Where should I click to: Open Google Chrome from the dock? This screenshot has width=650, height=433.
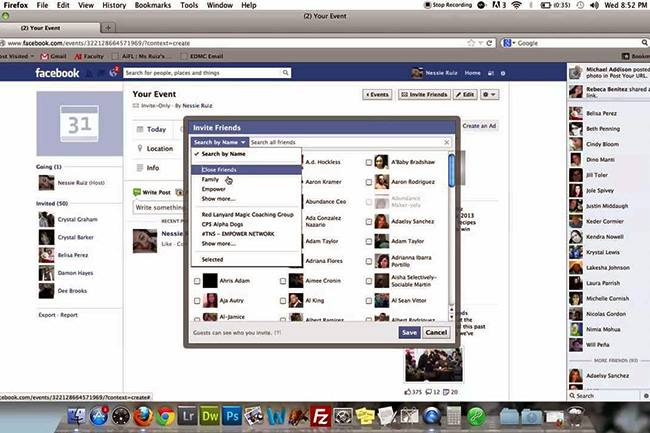[x=165, y=416]
